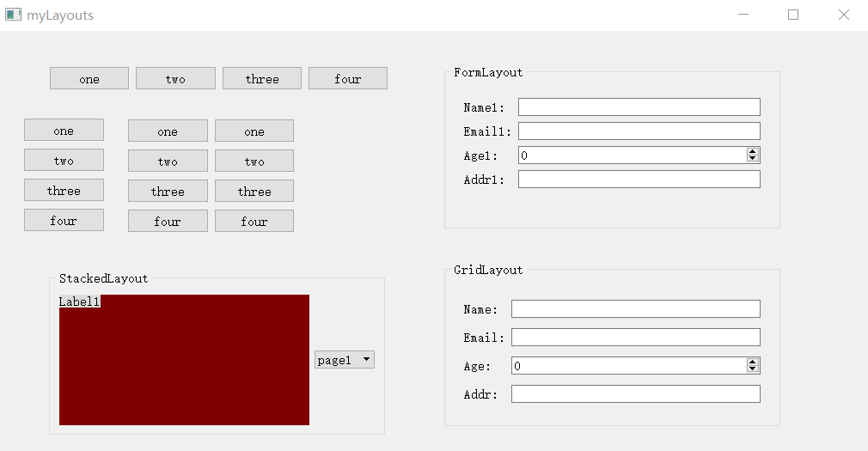Click 'four' in the middle button column
The image size is (868, 451).
coord(168,221)
